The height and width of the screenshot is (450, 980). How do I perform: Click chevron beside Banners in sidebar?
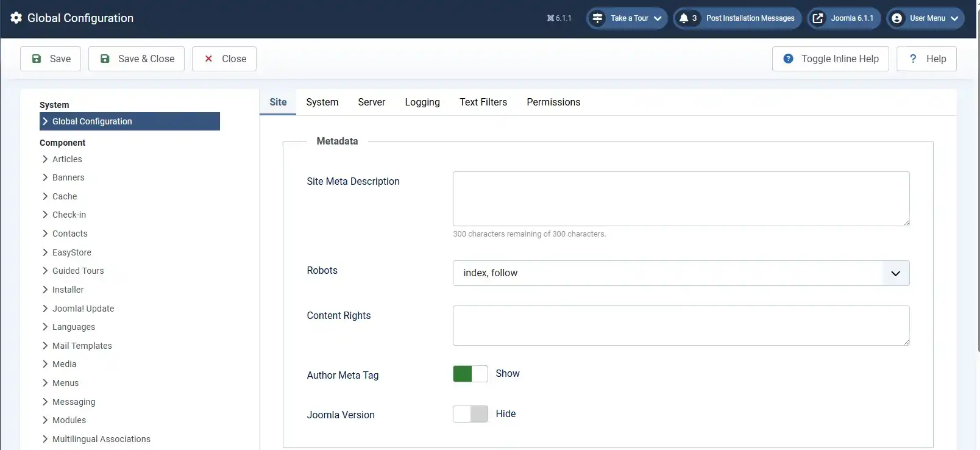pos(45,177)
